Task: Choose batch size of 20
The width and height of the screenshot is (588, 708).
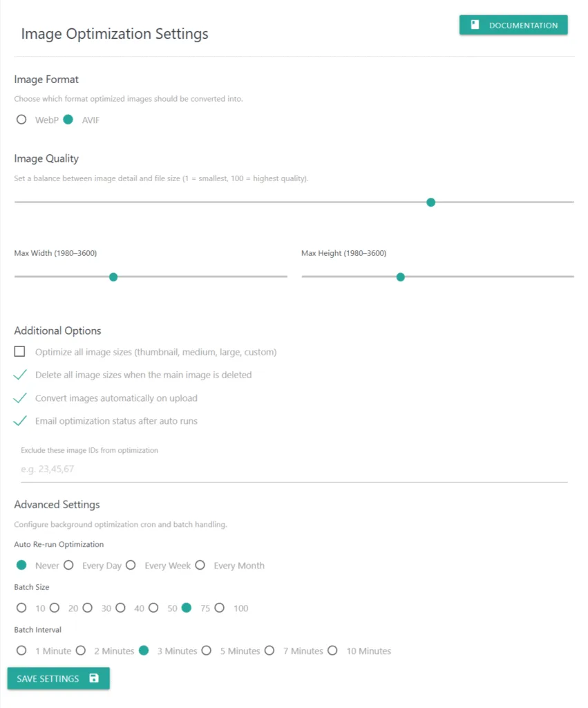Action: pyautogui.click(x=54, y=608)
